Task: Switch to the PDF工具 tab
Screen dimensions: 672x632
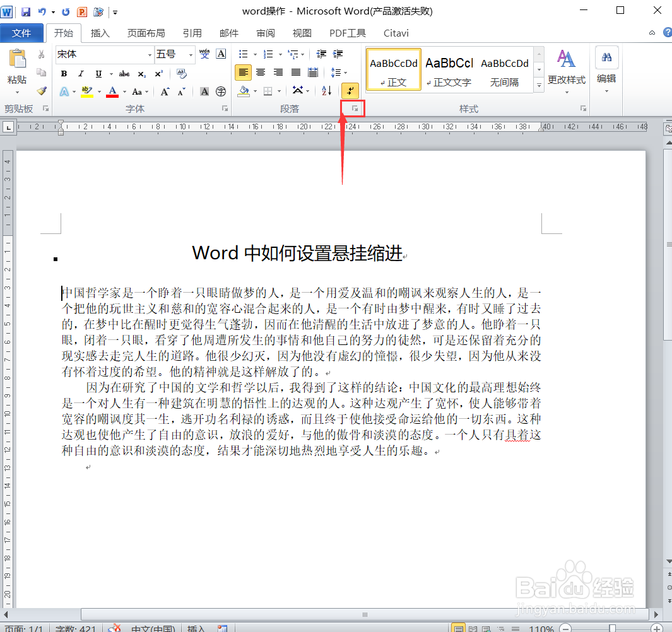Action: click(348, 33)
